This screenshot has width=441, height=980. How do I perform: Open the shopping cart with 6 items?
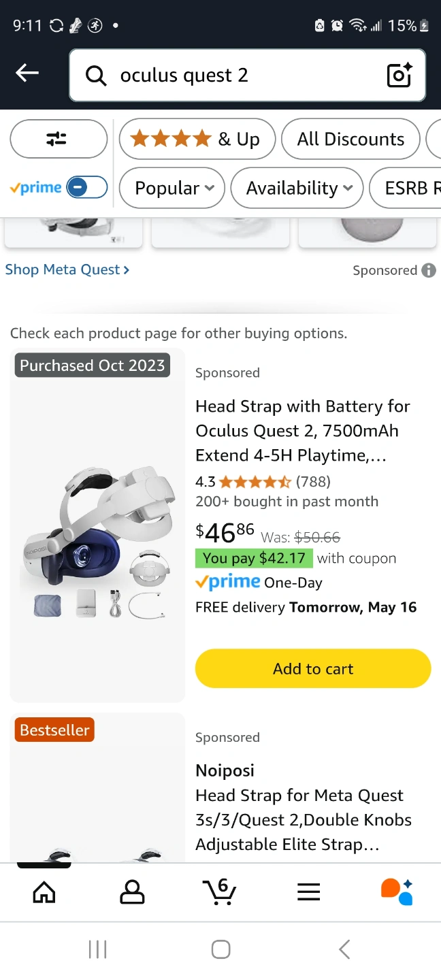coord(220,892)
